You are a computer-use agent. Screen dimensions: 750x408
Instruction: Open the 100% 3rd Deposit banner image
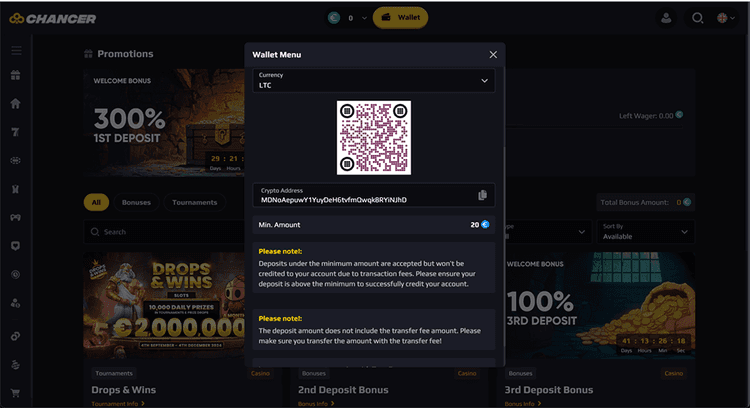point(600,306)
